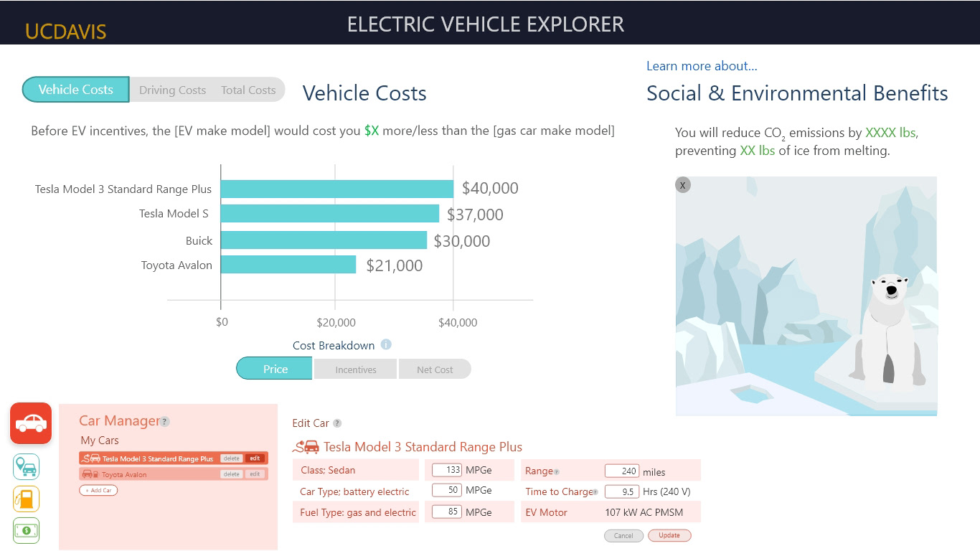This screenshot has width=980, height=551.
Task: Click the Range help icon
Action: 557,472
